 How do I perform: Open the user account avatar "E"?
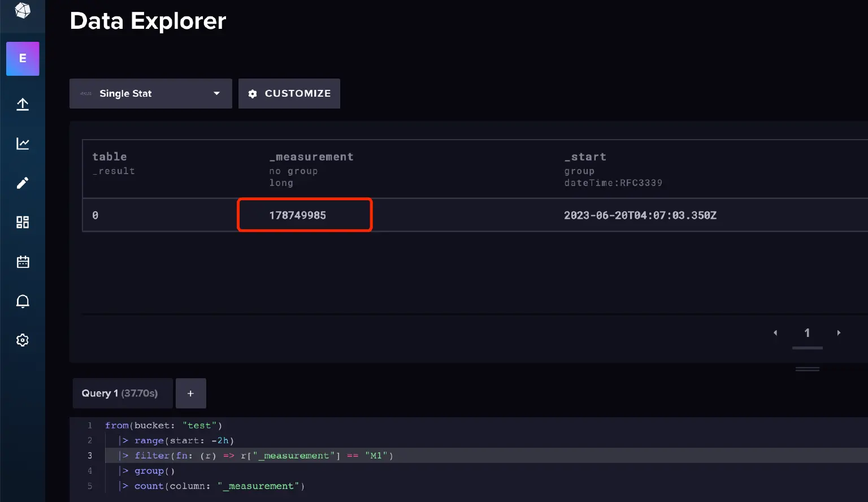coord(23,59)
